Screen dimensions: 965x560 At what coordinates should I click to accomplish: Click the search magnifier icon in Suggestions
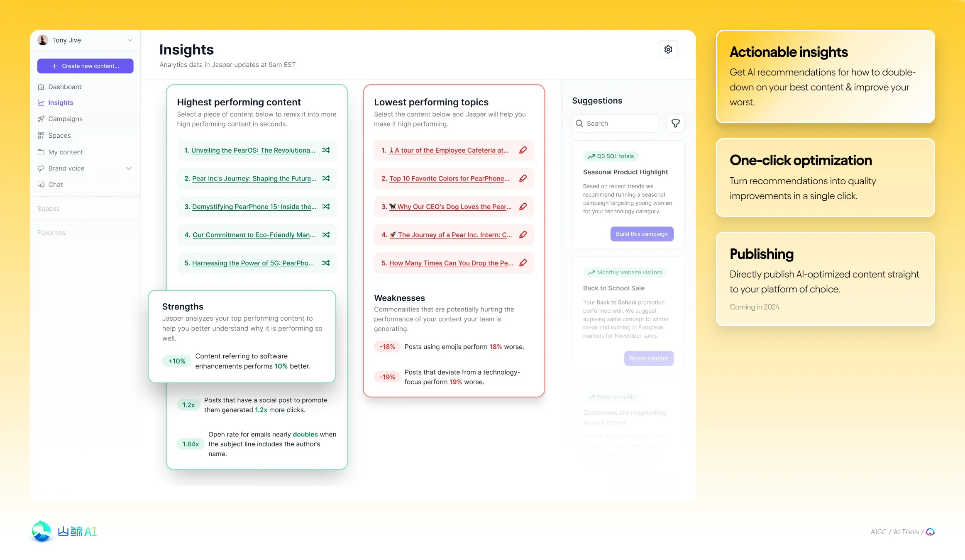(579, 124)
